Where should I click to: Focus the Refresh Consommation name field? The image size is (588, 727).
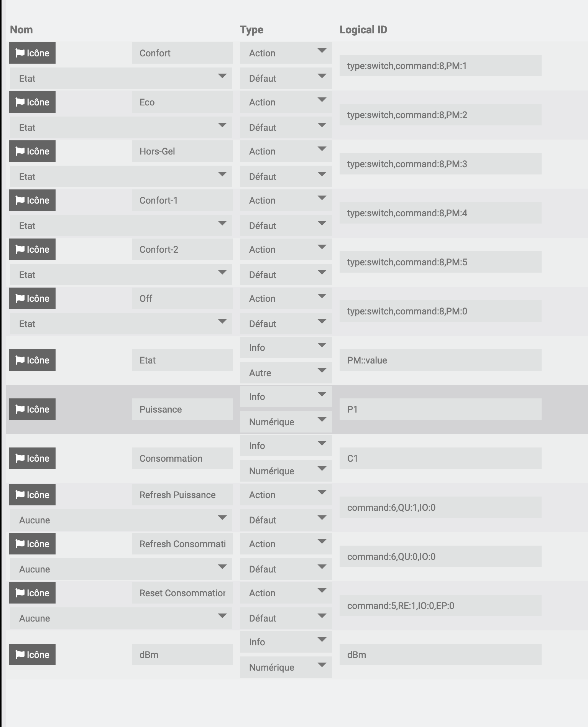point(182,544)
